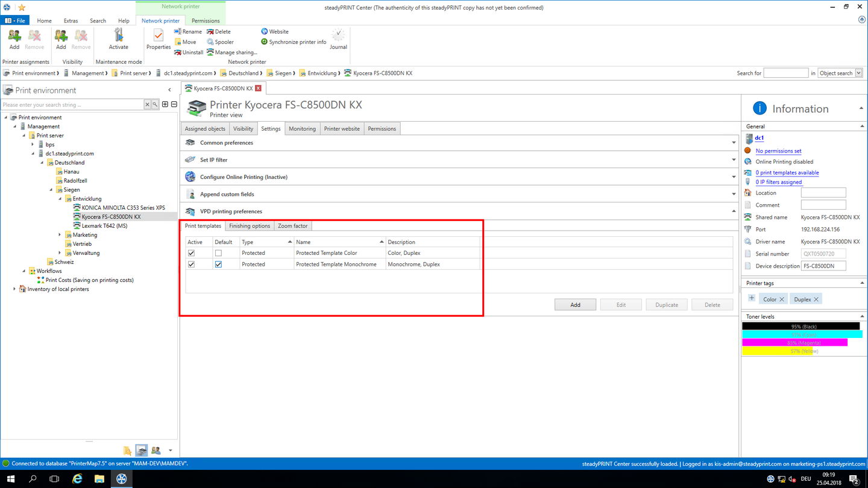The height and width of the screenshot is (488, 868).
Task: Click Windows Start button
Action: pyautogui.click(x=11, y=479)
